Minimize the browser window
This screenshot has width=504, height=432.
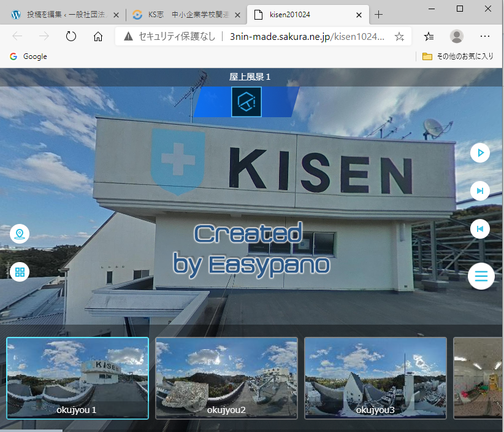click(432, 9)
